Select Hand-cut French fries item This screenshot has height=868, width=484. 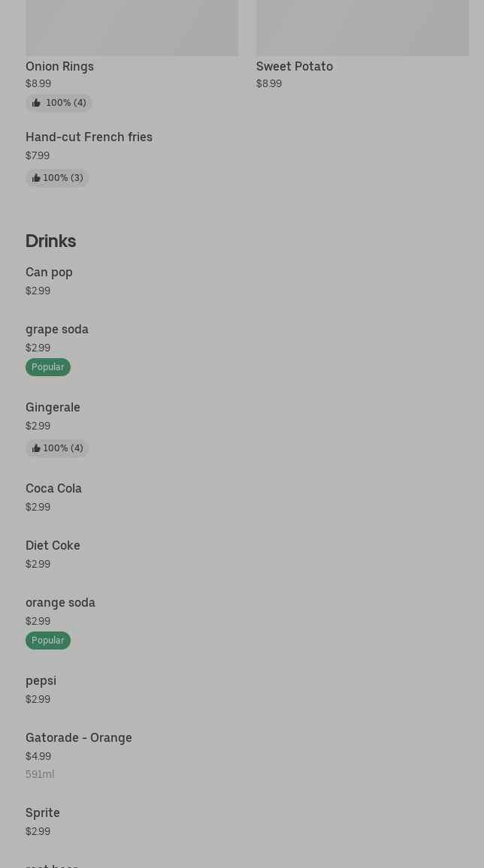pyautogui.click(x=89, y=137)
